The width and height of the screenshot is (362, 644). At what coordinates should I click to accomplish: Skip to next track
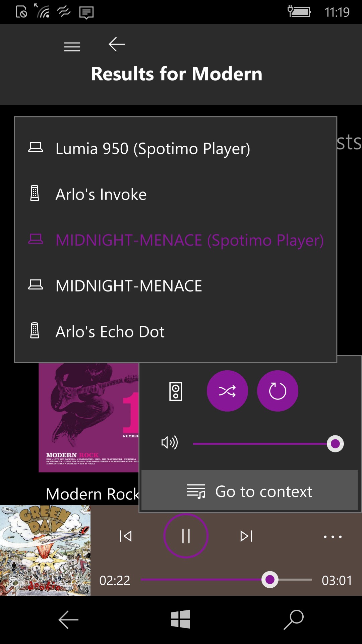246,536
